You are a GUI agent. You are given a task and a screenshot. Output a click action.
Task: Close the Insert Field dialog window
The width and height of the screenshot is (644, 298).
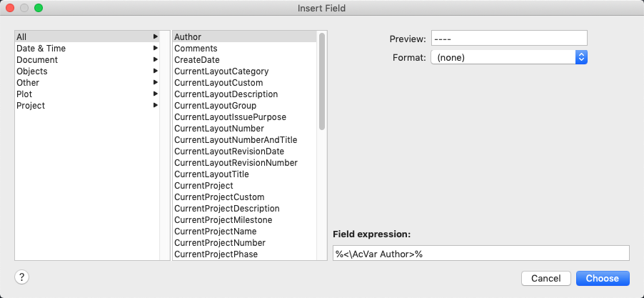11,8
